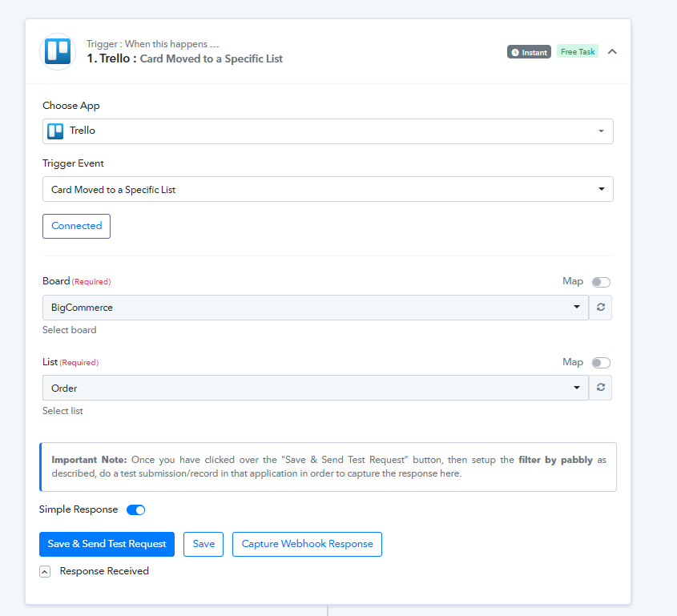The width and height of the screenshot is (677, 616).
Task: Click the Important Note info box
Action: tap(328, 467)
